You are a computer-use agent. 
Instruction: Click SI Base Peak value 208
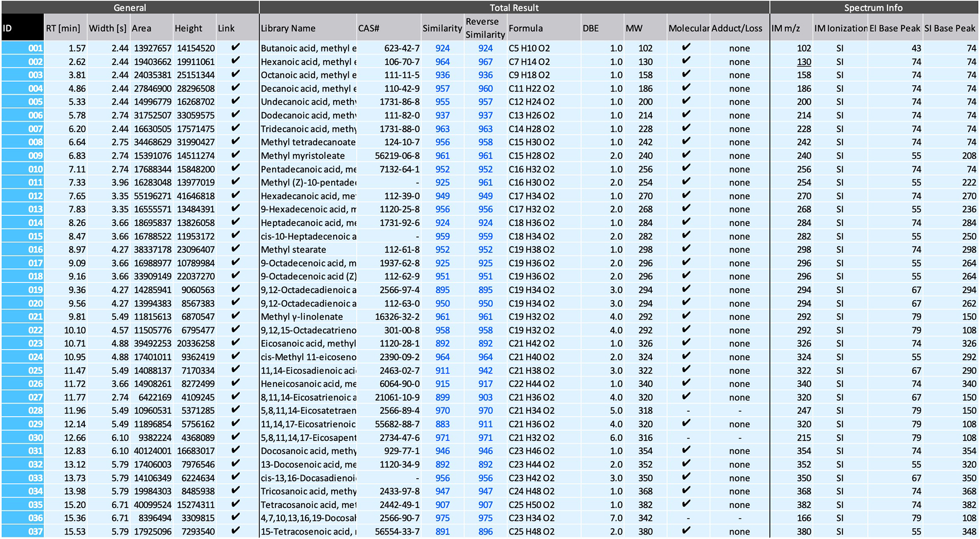[969, 156]
